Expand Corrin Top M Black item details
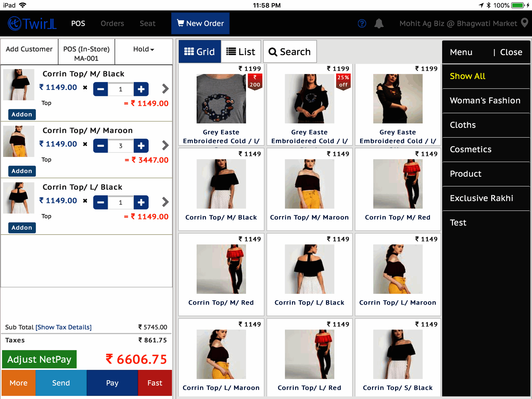This screenshot has height=399, width=532. (165, 89)
